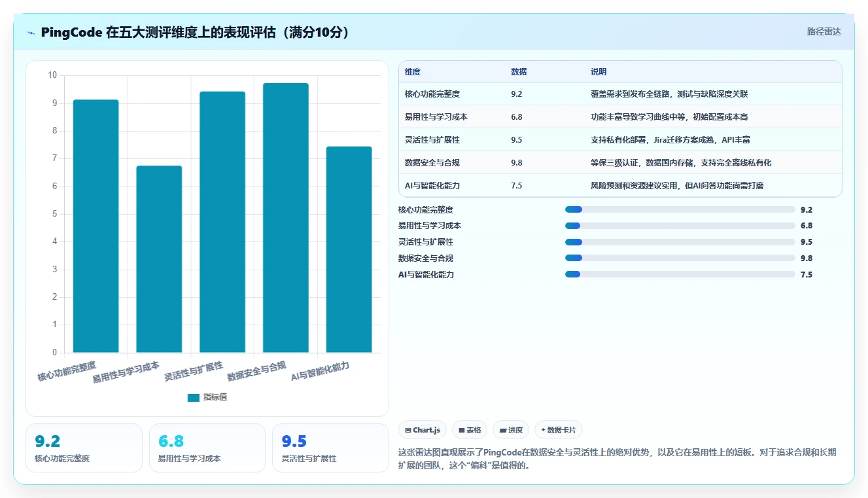Click the chart x-axis label AI与智能化能力
868x498 pixels.
coord(320,371)
